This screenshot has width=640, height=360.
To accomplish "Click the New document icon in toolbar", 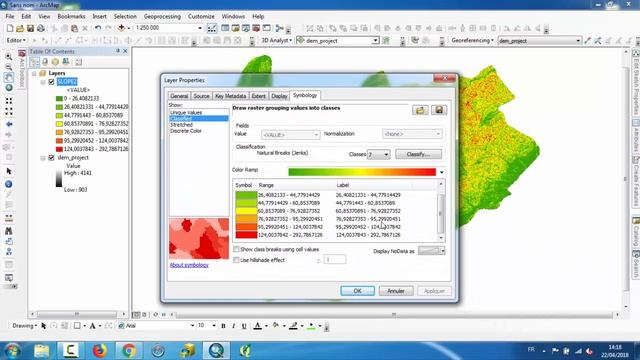I will (10, 28).
